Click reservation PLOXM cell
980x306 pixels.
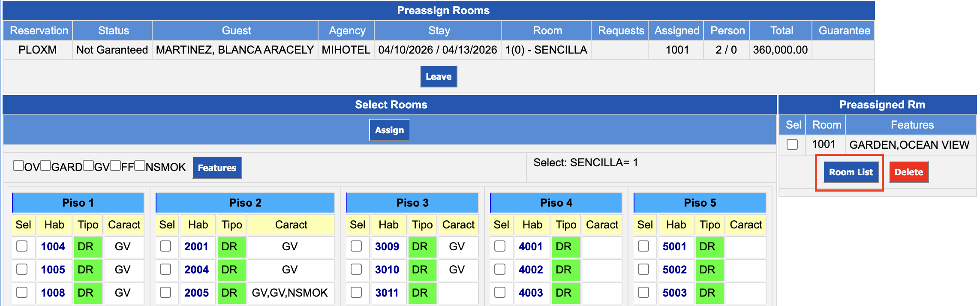(x=38, y=50)
